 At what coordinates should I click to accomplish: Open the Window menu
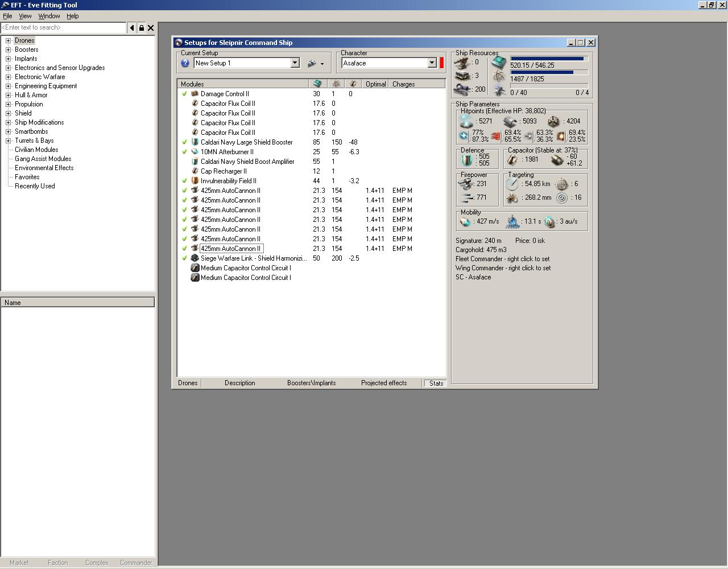pos(49,16)
